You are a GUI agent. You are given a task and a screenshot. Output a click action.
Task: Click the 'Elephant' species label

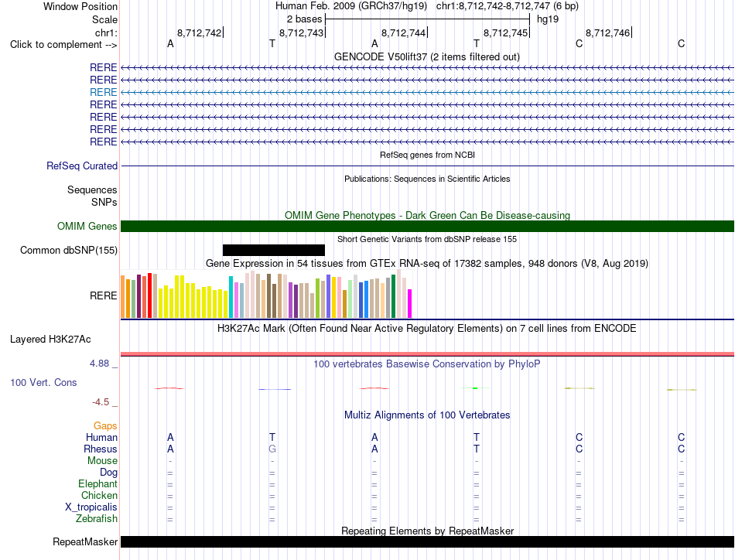coord(98,483)
